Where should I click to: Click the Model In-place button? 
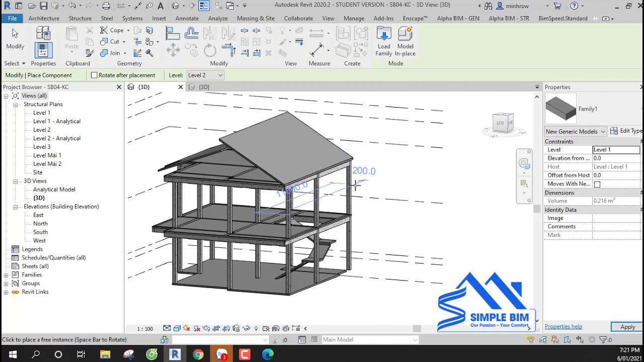pyautogui.click(x=405, y=42)
